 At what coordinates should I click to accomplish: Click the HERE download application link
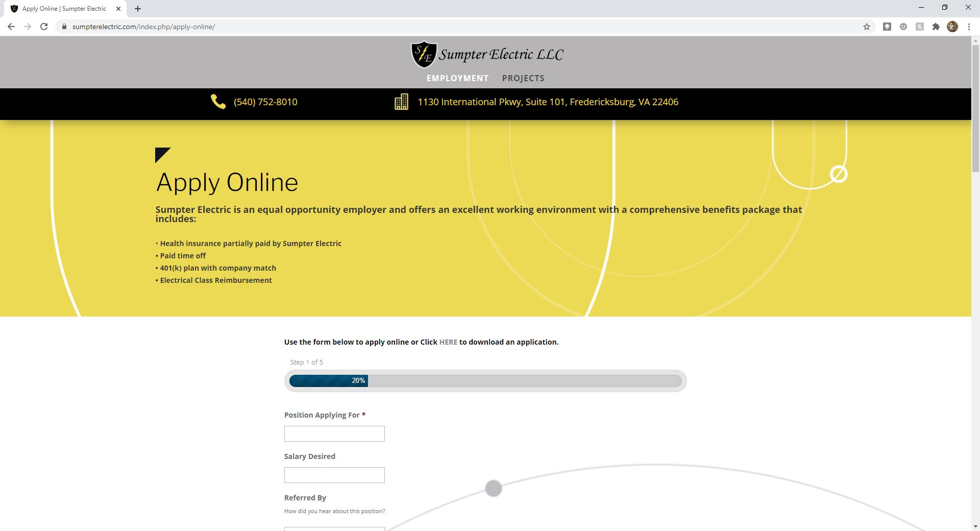click(448, 342)
